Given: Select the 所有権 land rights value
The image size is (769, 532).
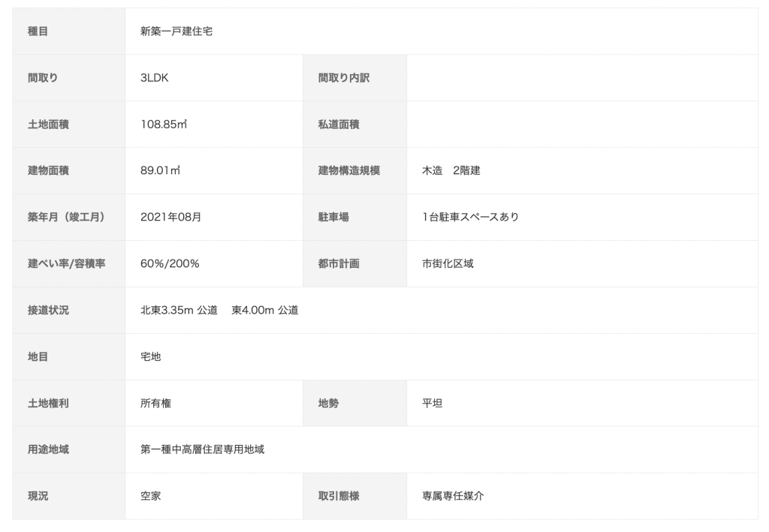Looking at the screenshot, I should point(155,404).
